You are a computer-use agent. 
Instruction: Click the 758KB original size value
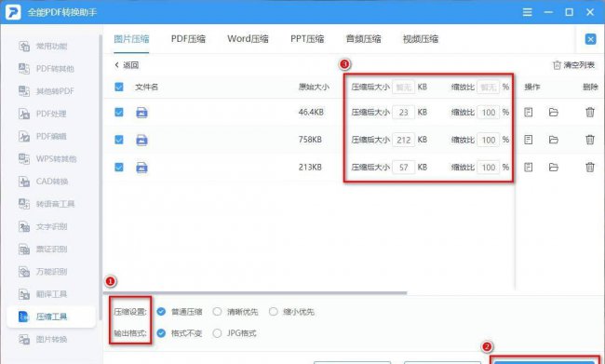(x=310, y=140)
